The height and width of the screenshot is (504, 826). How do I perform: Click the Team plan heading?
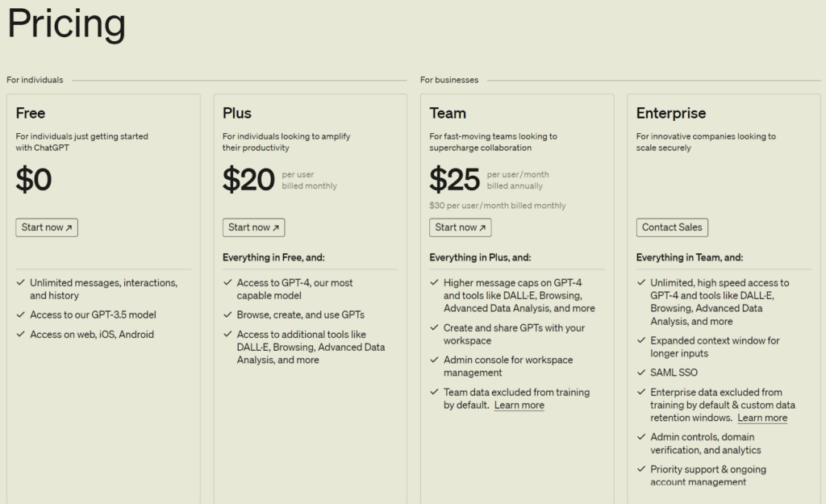pos(448,113)
